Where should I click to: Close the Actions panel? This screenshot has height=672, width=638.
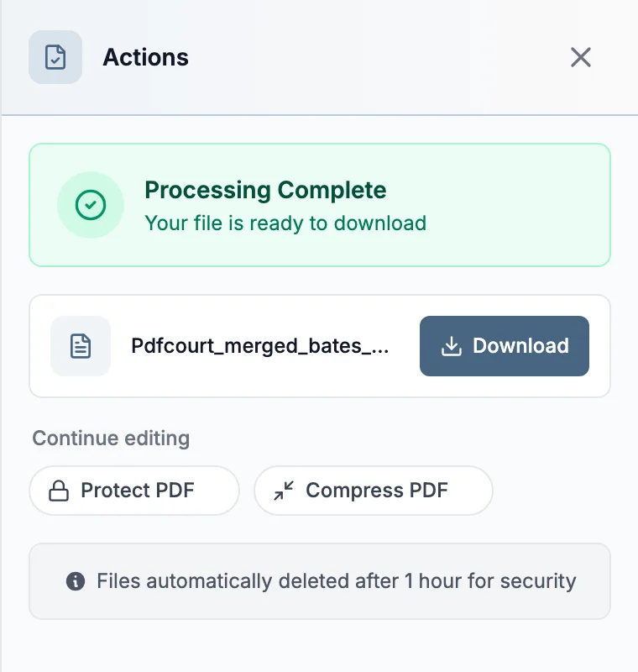(x=581, y=57)
